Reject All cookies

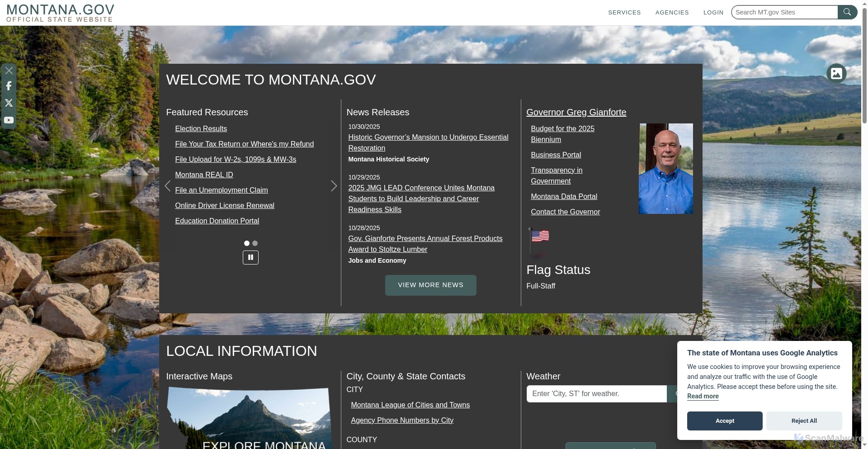(x=804, y=421)
